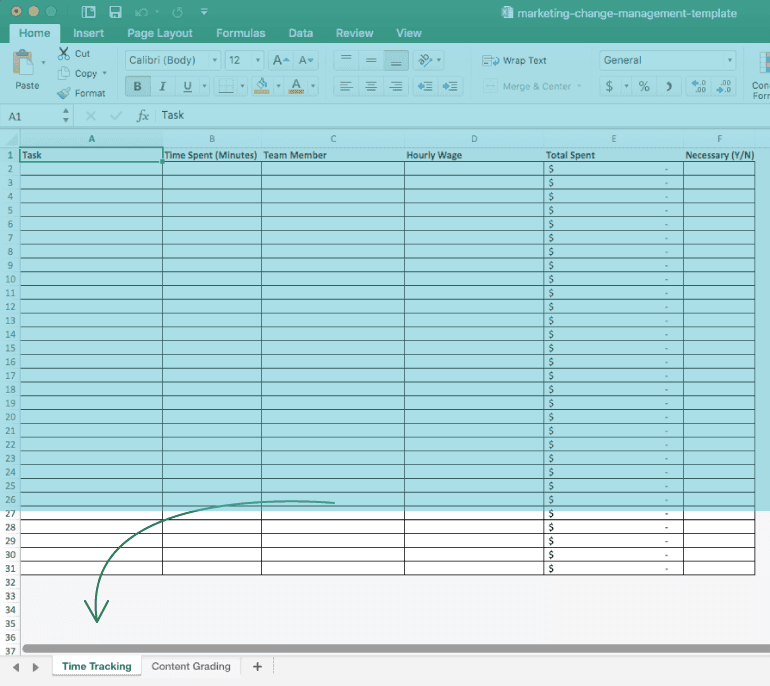Click the currency dollar format icon
This screenshot has height=686, width=770.
coord(609,87)
